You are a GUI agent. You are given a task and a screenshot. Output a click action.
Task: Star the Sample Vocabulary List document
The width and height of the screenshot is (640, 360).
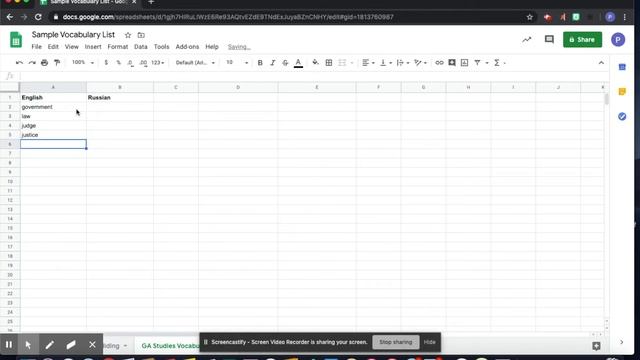click(x=128, y=35)
